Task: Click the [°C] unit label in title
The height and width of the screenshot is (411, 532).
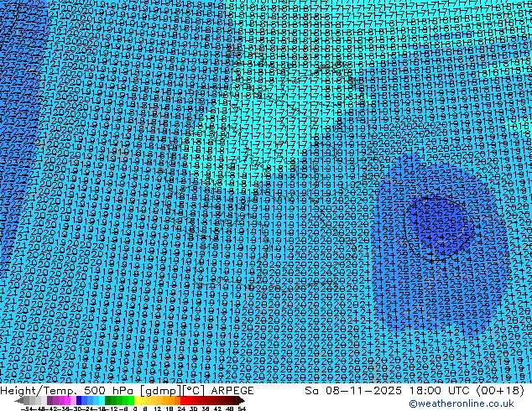Action: (194, 391)
